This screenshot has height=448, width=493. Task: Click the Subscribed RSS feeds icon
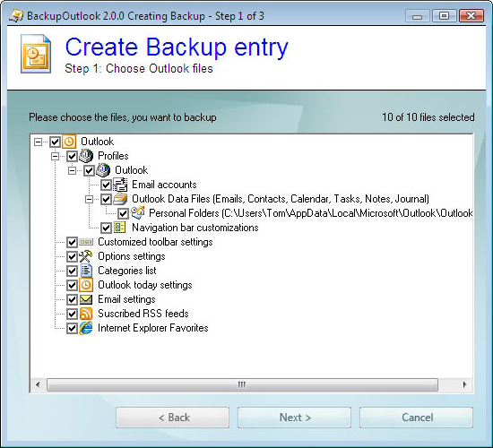pyautogui.click(x=86, y=314)
